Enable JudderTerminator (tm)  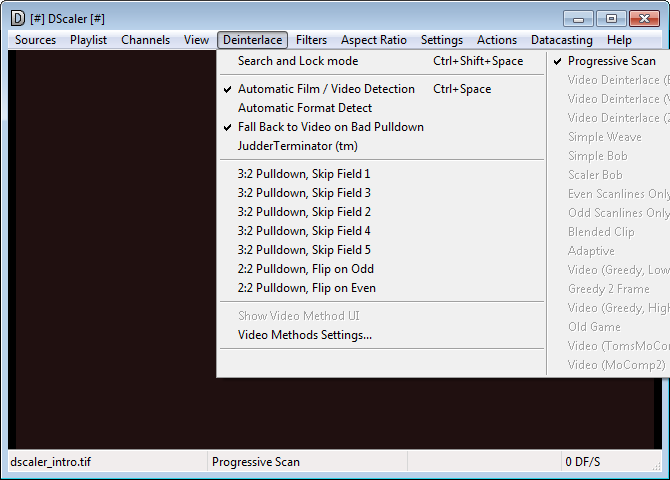click(x=382, y=146)
